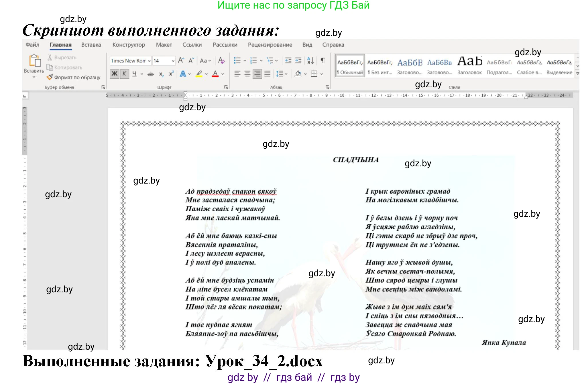
Task: Switch to the Главная tab
Action: (x=60, y=45)
